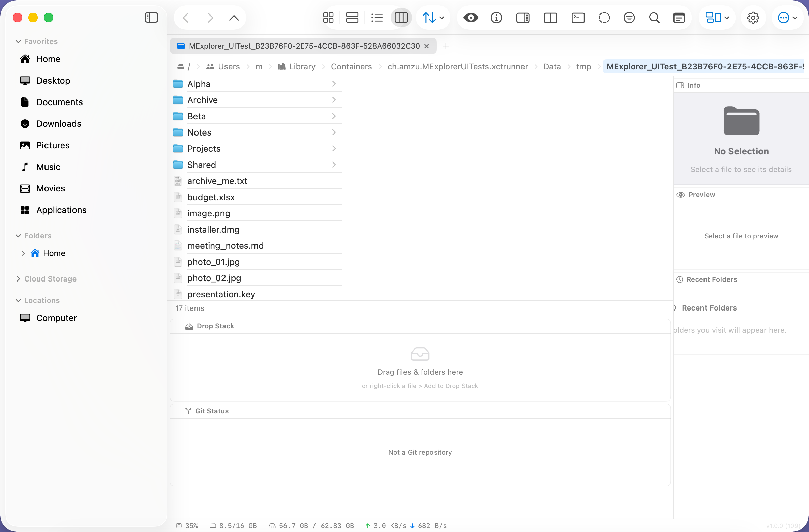
Task: Open Music favorite
Action: (x=48, y=167)
